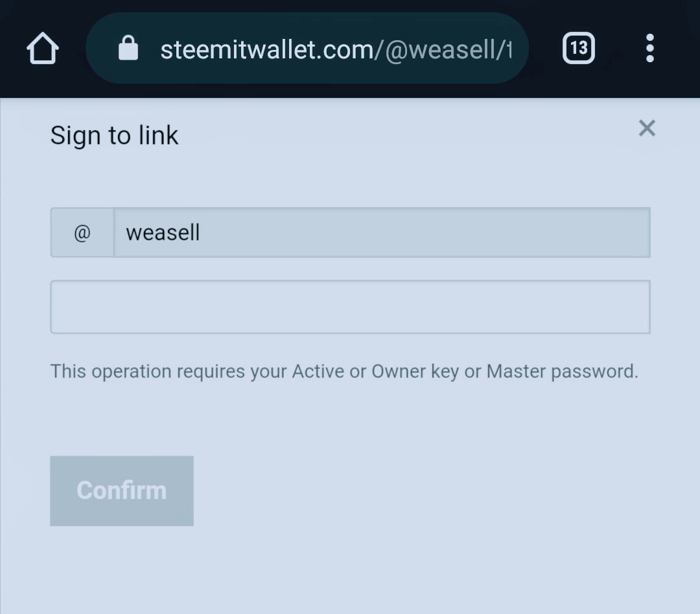Click the padlock site security icon
This screenshot has width=700, height=614.
(x=128, y=49)
